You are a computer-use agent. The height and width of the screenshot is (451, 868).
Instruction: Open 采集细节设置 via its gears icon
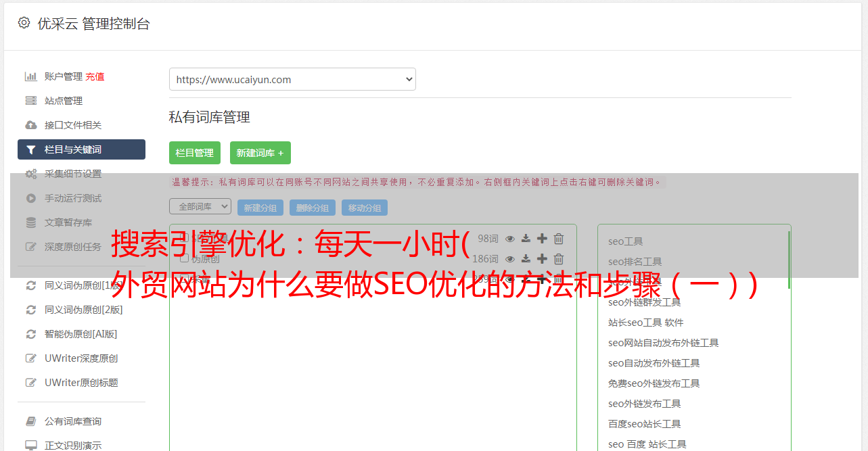tap(31, 174)
